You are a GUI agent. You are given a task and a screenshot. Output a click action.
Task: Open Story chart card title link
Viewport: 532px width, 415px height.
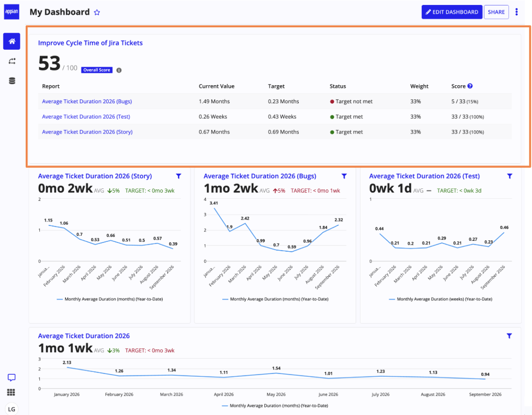(x=95, y=176)
